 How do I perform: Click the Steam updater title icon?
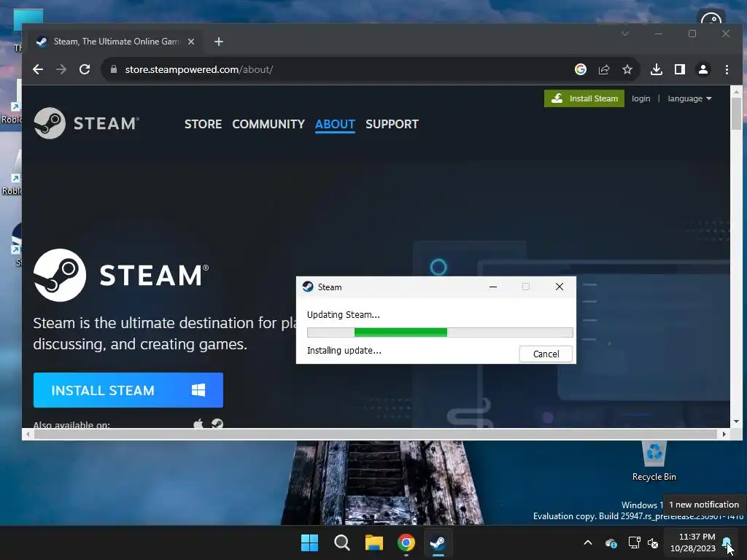(308, 287)
